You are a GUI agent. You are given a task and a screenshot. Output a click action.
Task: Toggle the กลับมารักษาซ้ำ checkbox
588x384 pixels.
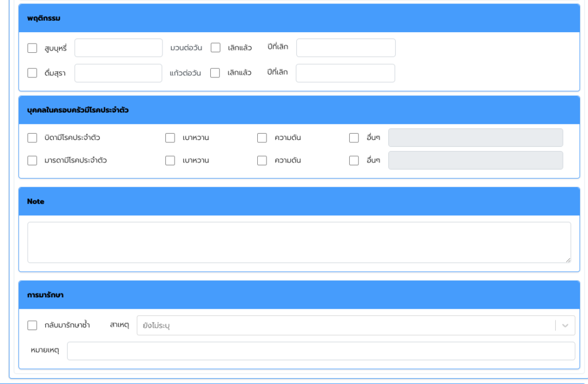(33, 325)
